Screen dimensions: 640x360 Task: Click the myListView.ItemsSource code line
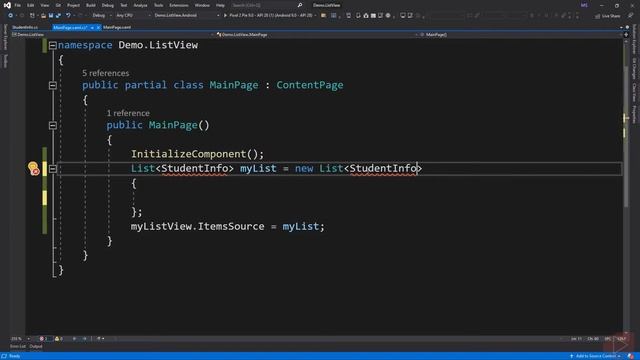click(x=228, y=226)
